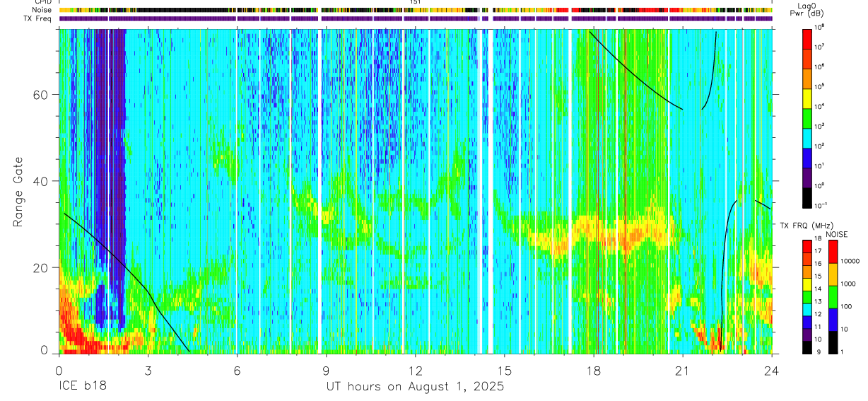Viewport: 868px width, 401px height.
Task: Click the '151' CPID value at the top
Action: coord(416,2)
